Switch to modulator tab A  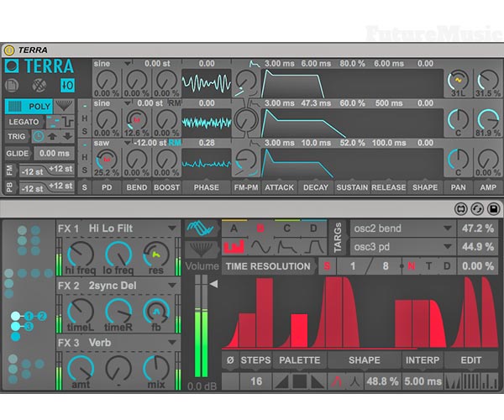pos(234,228)
